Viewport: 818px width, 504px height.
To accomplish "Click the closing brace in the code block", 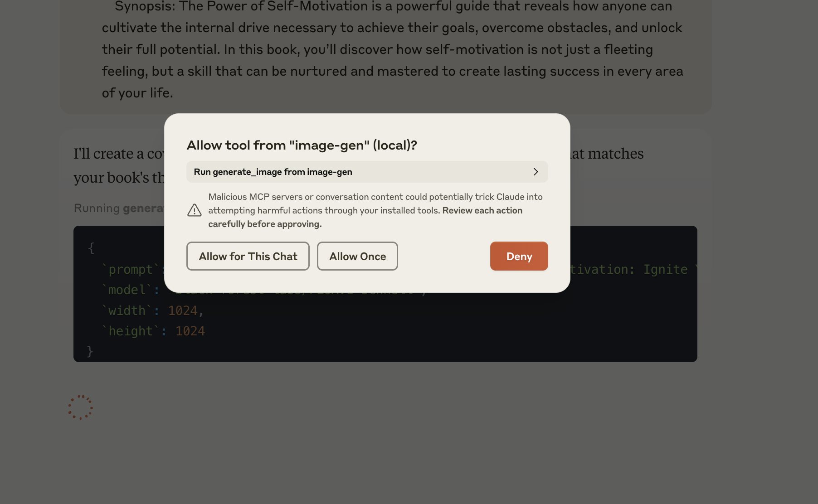I will pyautogui.click(x=90, y=351).
